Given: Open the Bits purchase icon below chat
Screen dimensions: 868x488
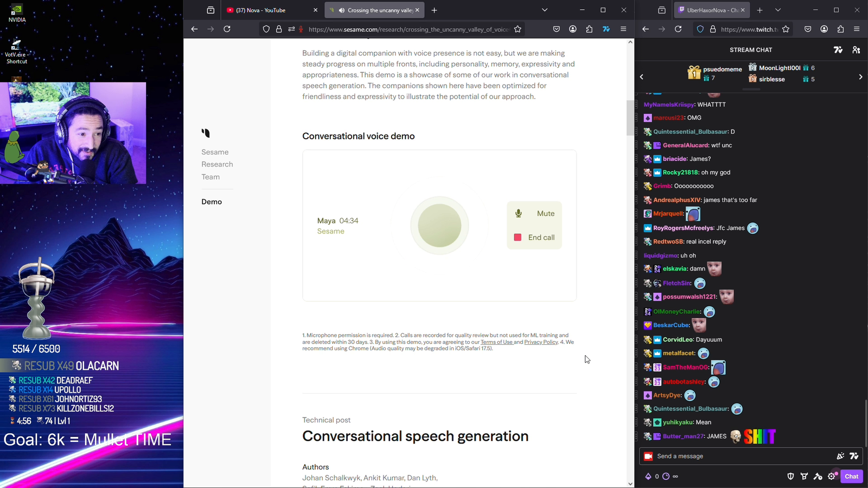Looking at the screenshot, I should tap(648, 477).
